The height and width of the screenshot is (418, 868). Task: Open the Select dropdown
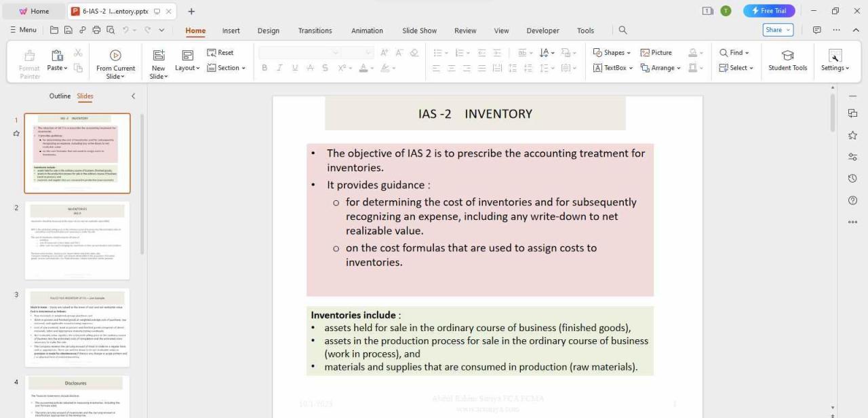pyautogui.click(x=736, y=68)
